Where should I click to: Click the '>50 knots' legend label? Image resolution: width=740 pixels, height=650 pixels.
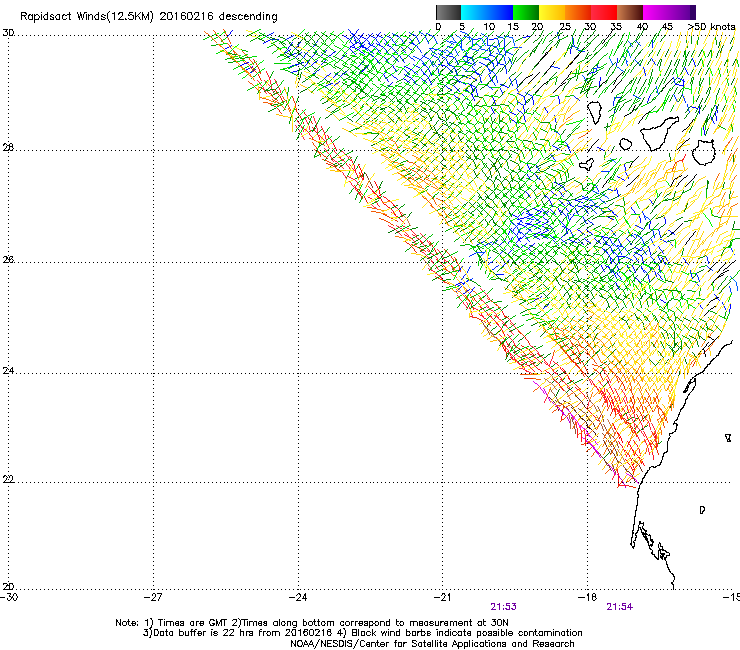(x=711, y=27)
